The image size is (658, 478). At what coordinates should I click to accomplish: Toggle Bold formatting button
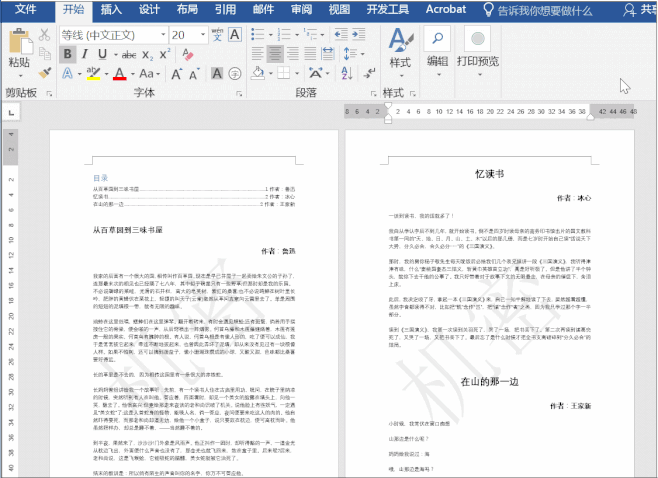pyautogui.click(x=67, y=54)
